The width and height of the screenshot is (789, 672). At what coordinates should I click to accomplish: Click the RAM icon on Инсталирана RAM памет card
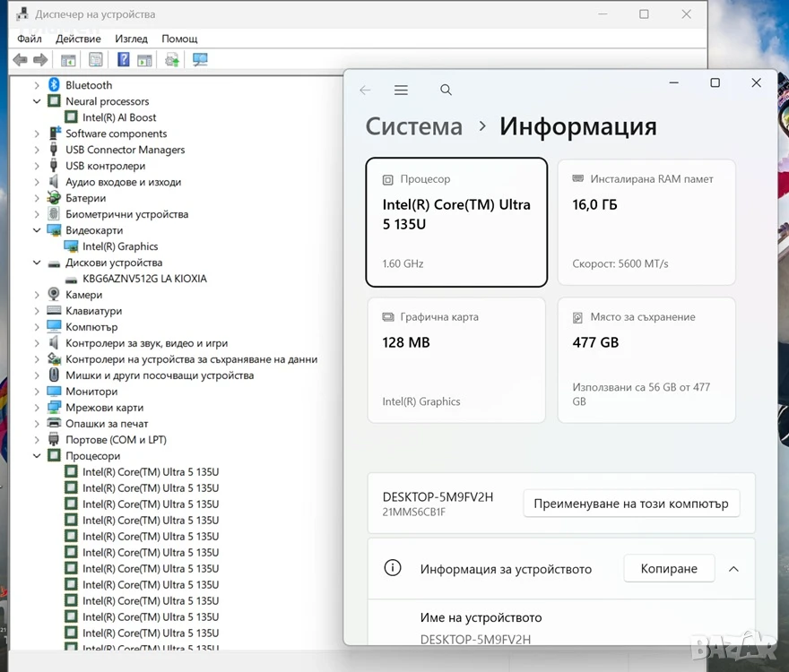pyautogui.click(x=578, y=178)
